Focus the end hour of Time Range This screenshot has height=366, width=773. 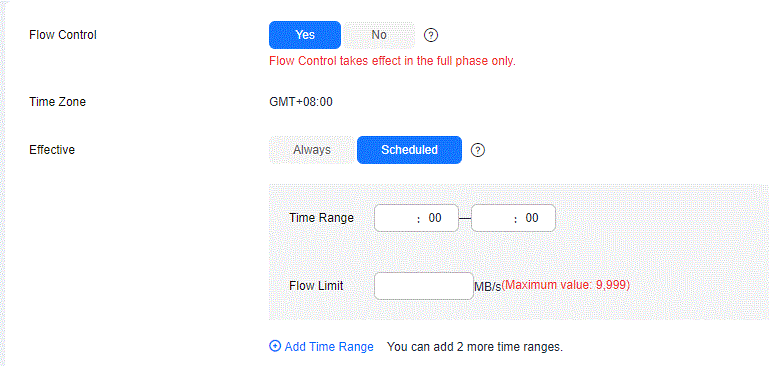pos(492,218)
